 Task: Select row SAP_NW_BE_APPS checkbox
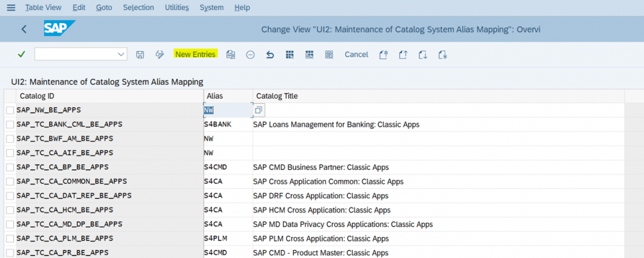click(x=10, y=110)
